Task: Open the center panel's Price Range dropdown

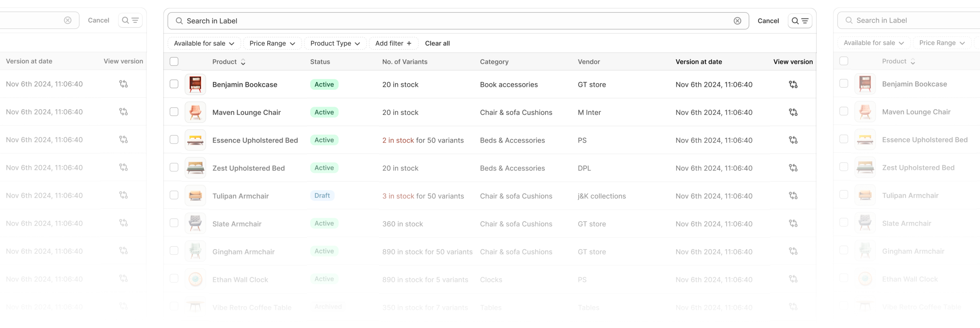Action: (272, 43)
